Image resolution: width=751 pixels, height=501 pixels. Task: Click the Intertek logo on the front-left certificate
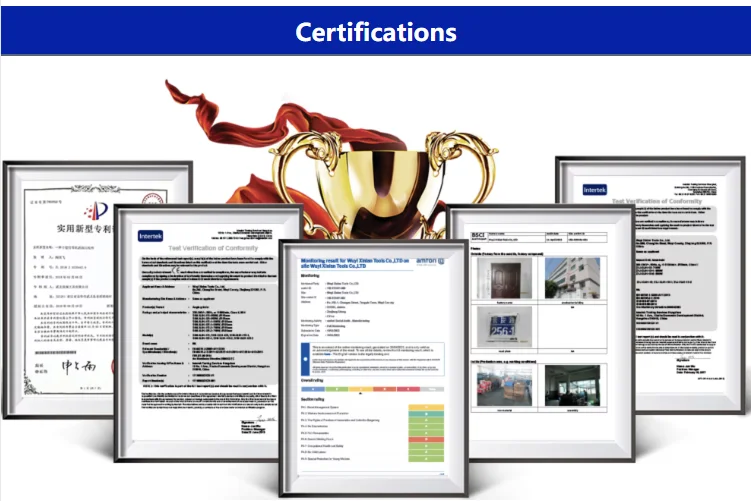coord(151,236)
